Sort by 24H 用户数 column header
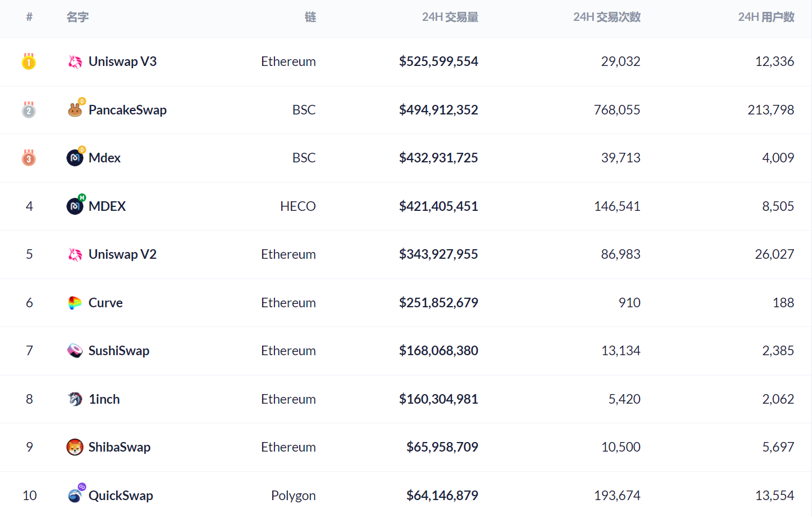The height and width of the screenshot is (517, 812). tap(766, 17)
